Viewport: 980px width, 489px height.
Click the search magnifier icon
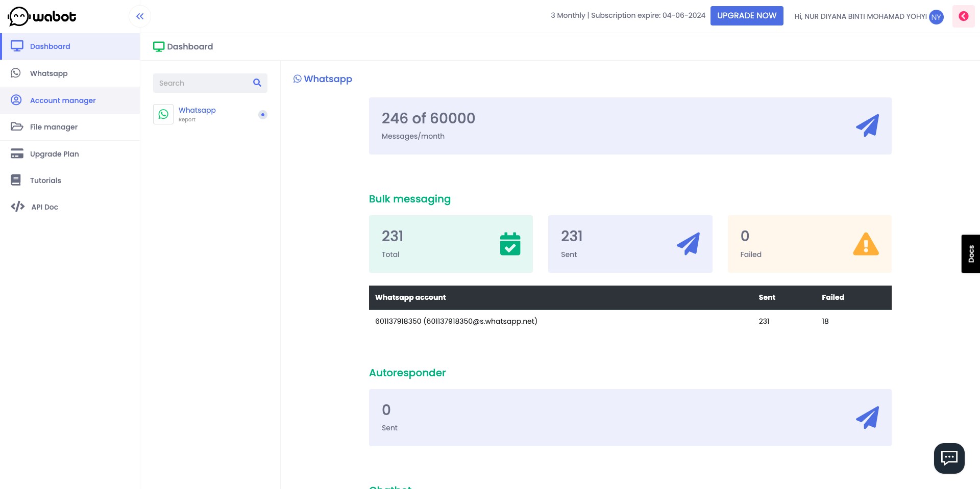click(x=257, y=83)
